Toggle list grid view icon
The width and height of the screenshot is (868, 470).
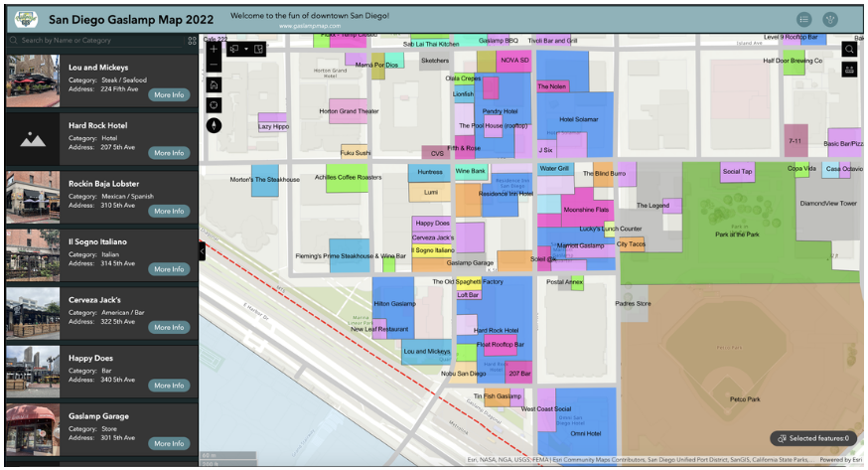tap(192, 41)
